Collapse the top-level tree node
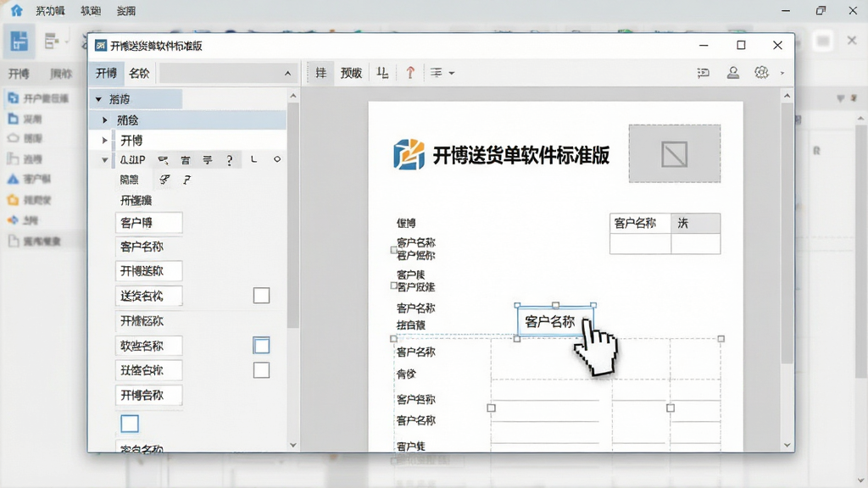The height and width of the screenshot is (488, 868). (98, 100)
